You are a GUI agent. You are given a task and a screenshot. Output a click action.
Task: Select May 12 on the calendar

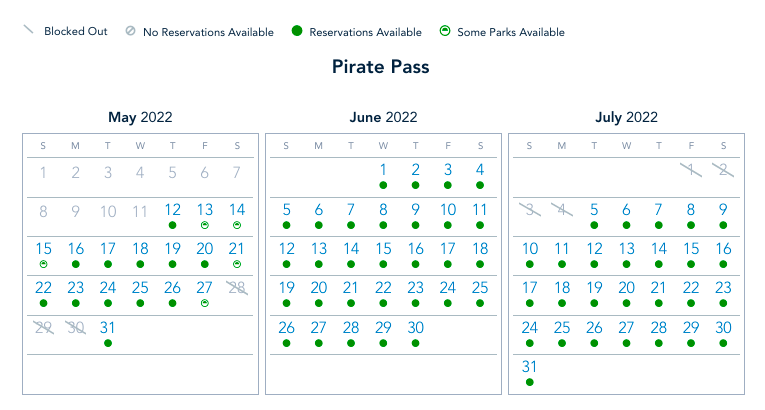[x=172, y=210]
